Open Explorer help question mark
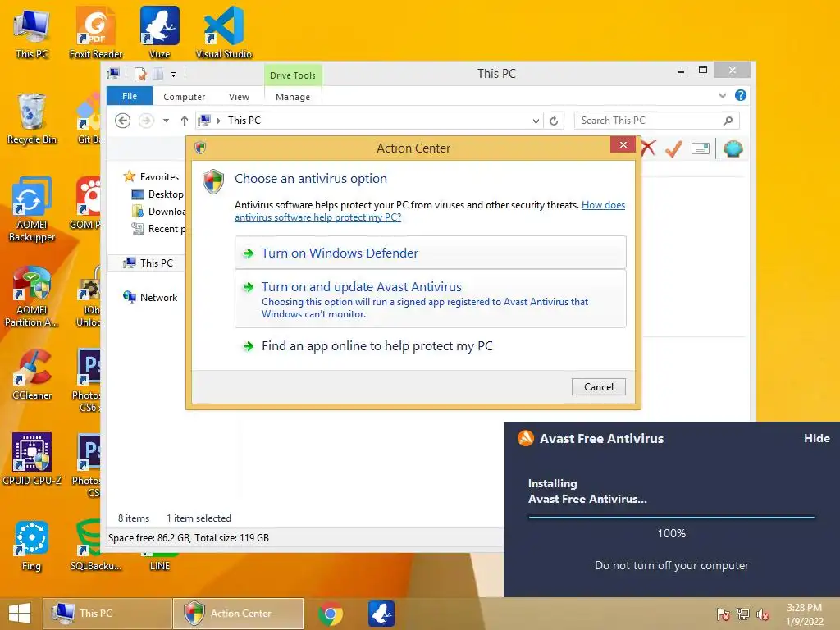Screen dimensions: 840x630 [x=741, y=95]
